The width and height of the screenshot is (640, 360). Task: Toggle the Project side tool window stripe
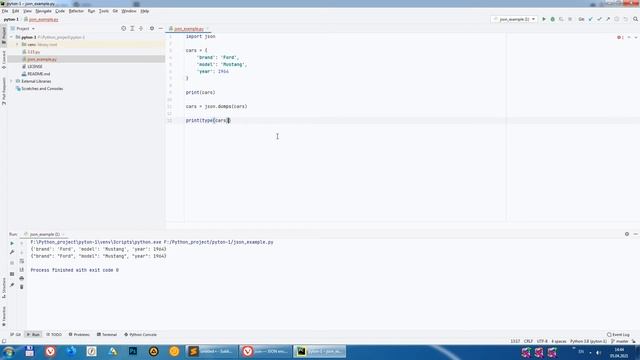[4, 36]
